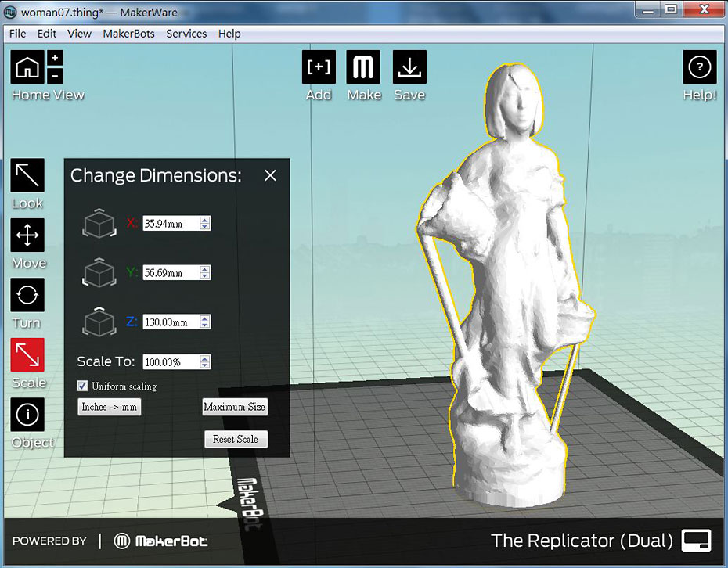Open the Make print dialog
The image size is (728, 568).
(363, 67)
